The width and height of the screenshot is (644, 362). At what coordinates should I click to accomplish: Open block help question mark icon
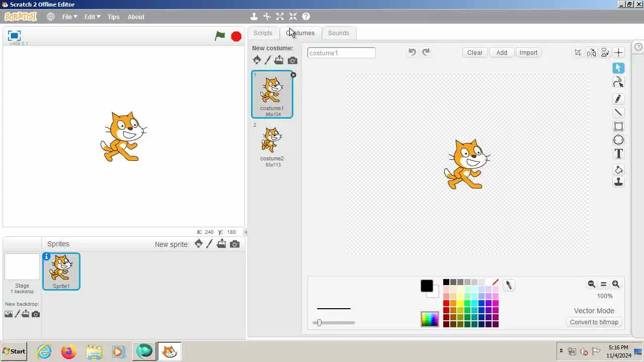tap(306, 17)
